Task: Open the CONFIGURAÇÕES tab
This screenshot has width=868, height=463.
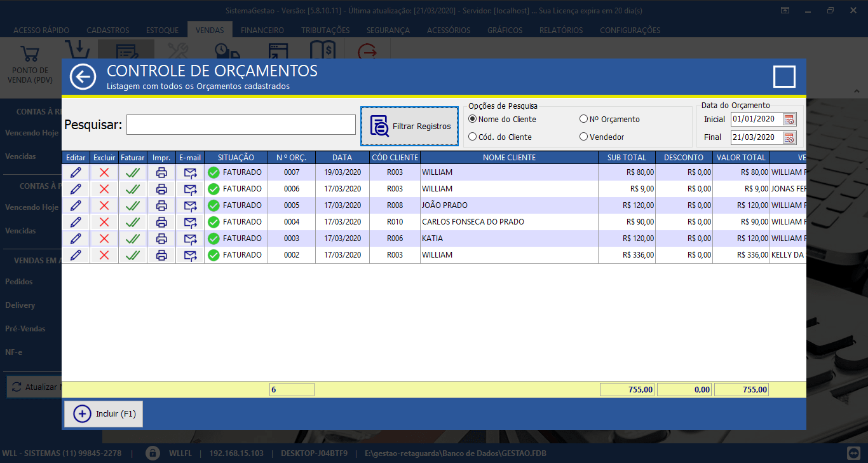Action: coord(630,30)
